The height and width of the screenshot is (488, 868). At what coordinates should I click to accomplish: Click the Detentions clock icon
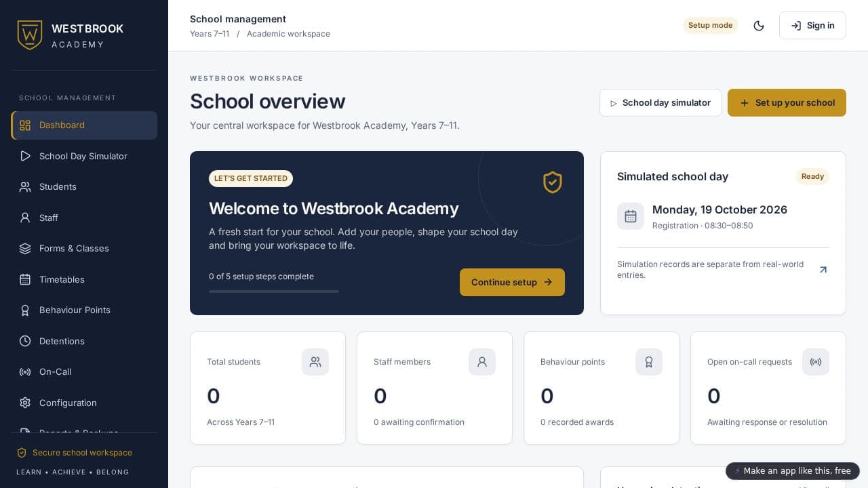25,341
